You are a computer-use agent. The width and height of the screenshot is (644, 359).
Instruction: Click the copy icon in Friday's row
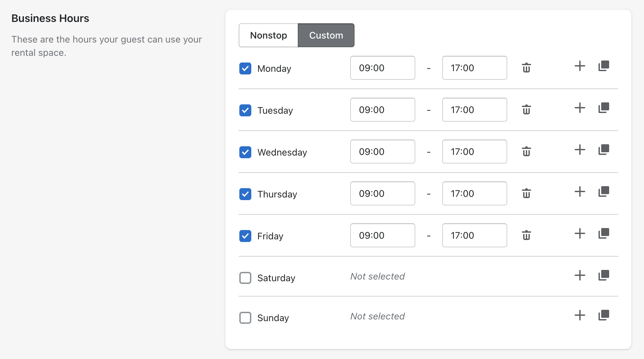604,233
